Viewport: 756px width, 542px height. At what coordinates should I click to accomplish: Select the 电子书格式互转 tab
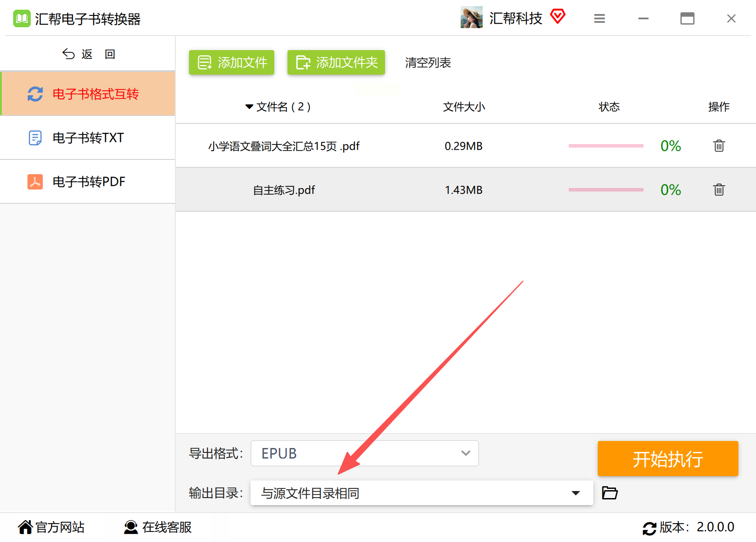pyautogui.click(x=88, y=94)
